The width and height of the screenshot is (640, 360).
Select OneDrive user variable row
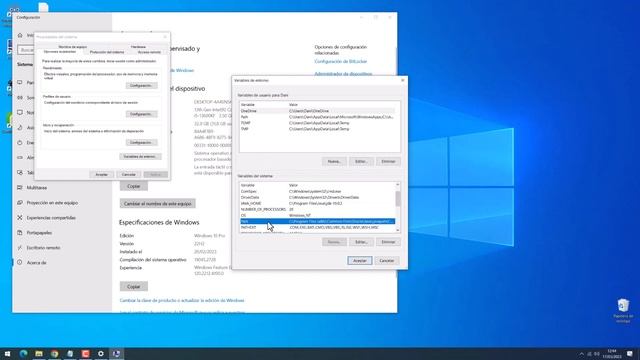tap(318, 111)
